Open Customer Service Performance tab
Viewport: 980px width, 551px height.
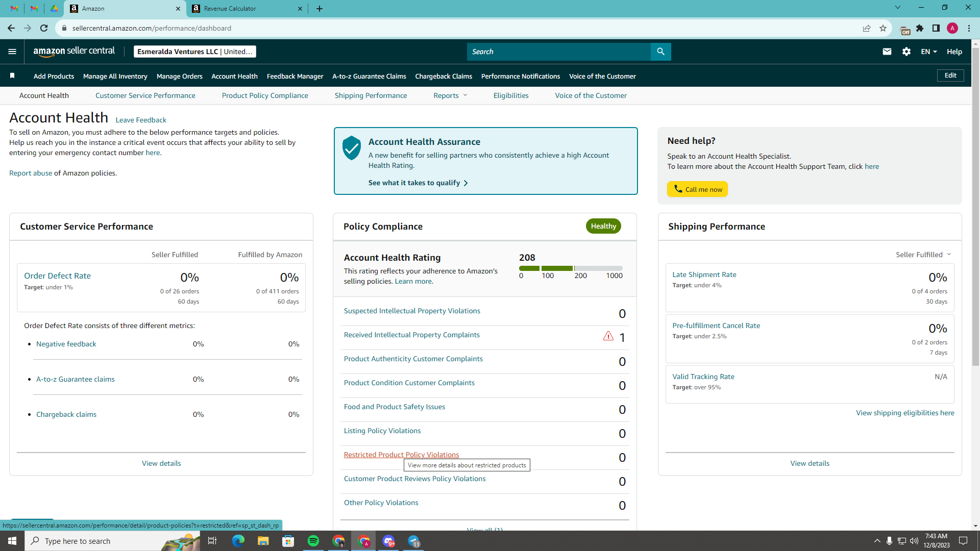[x=145, y=95]
